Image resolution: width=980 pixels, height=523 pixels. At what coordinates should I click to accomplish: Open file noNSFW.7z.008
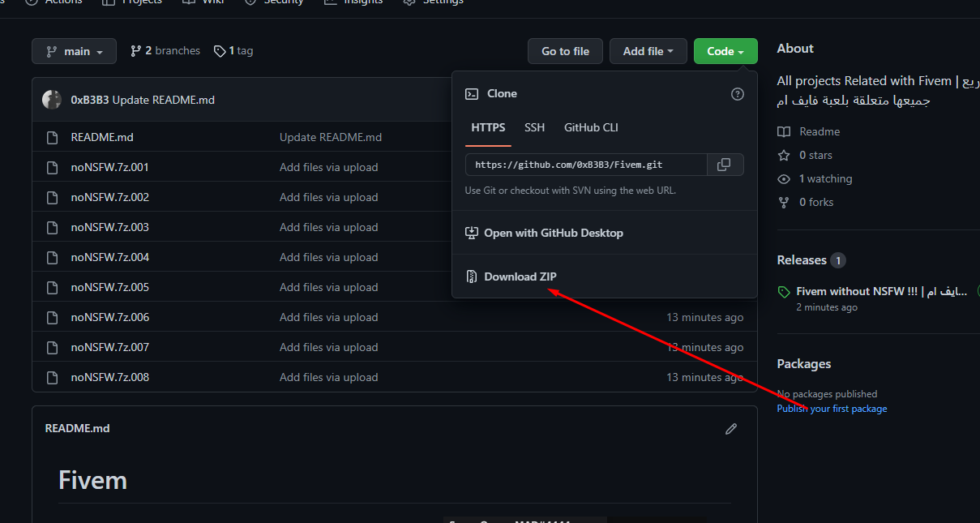[109, 377]
